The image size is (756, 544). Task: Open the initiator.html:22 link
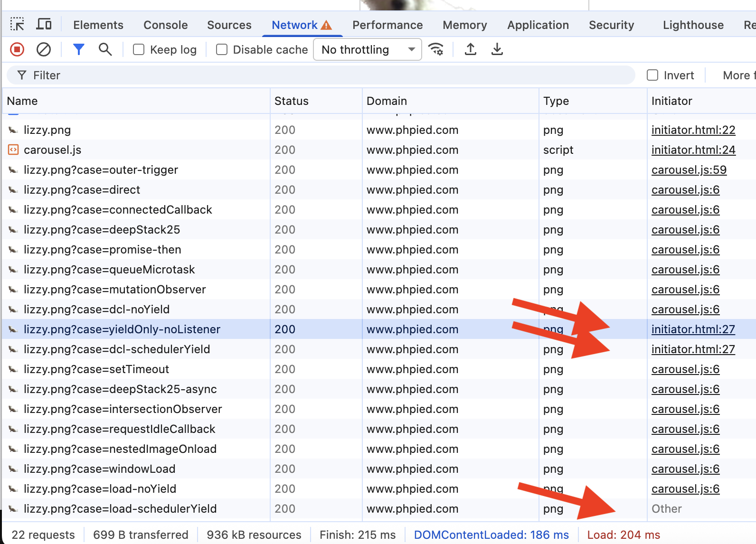click(x=693, y=130)
